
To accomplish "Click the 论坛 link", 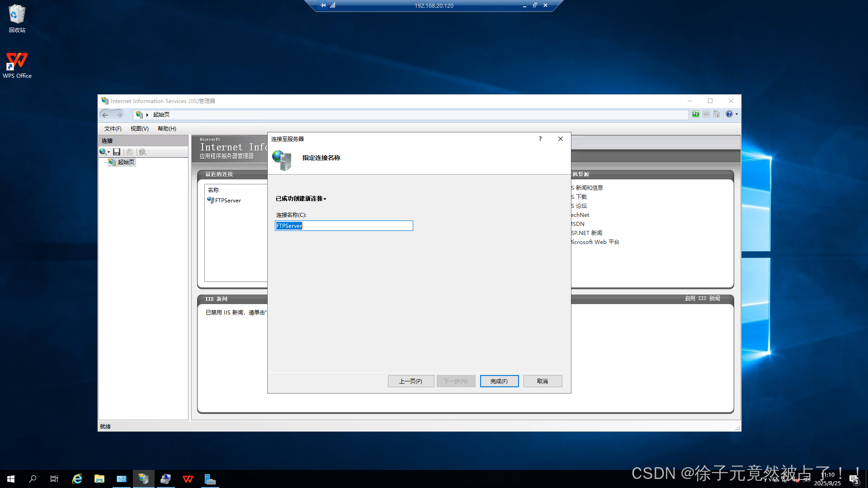I will tap(579, 206).
